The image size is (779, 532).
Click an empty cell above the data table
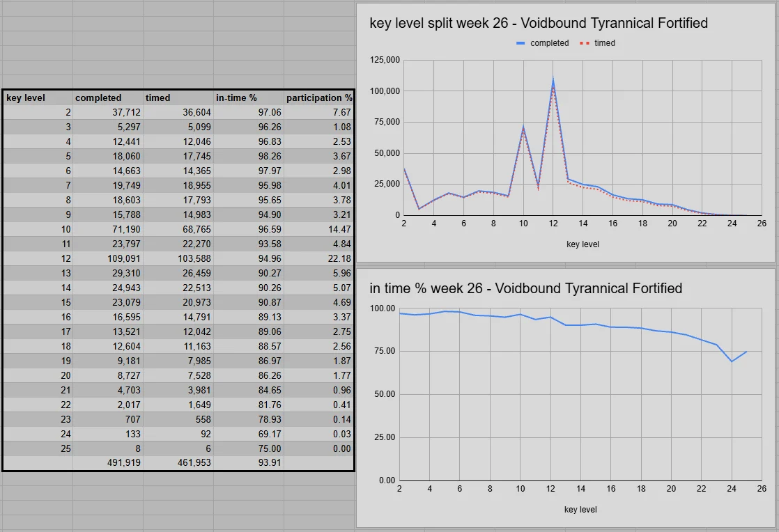point(105,42)
